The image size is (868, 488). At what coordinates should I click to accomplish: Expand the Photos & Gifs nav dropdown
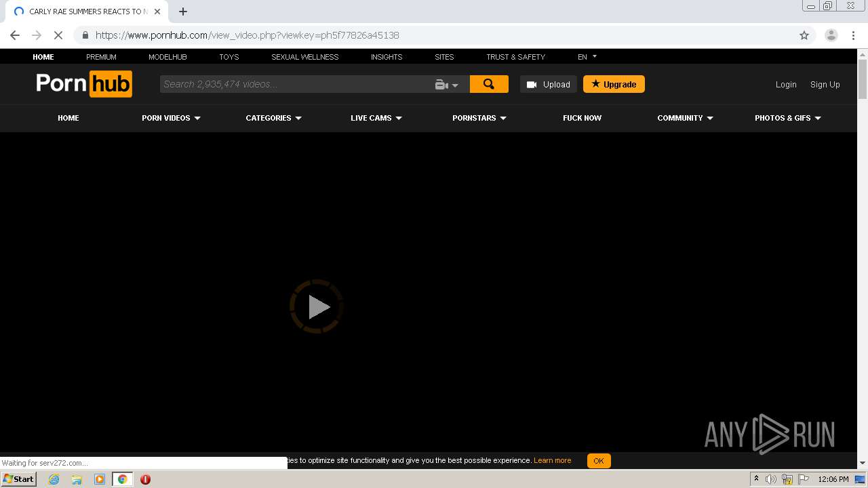(788, 118)
